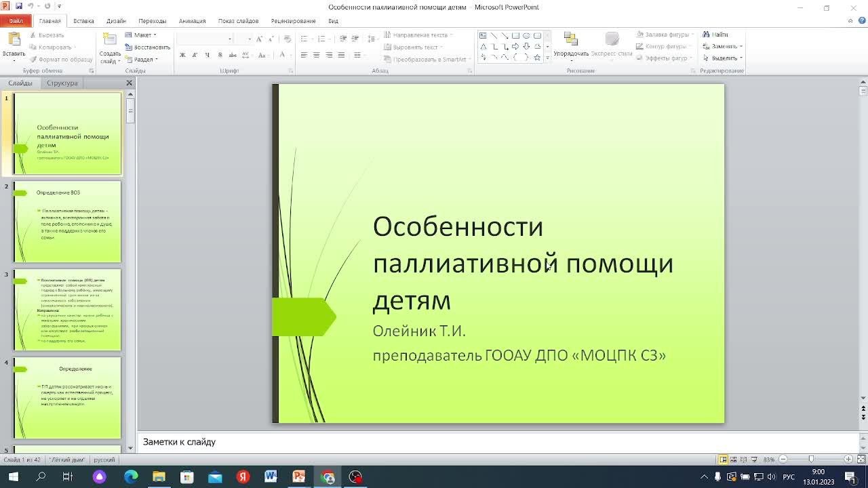The height and width of the screenshot is (488, 868).
Task: Switch to the Структура outline tab
Action: (x=62, y=83)
